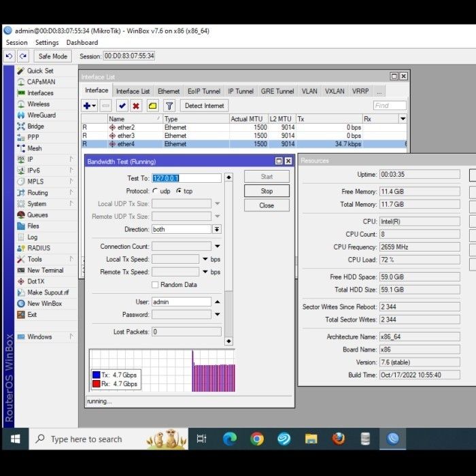Open Session menu
The image size is (476, 476).
17,42
